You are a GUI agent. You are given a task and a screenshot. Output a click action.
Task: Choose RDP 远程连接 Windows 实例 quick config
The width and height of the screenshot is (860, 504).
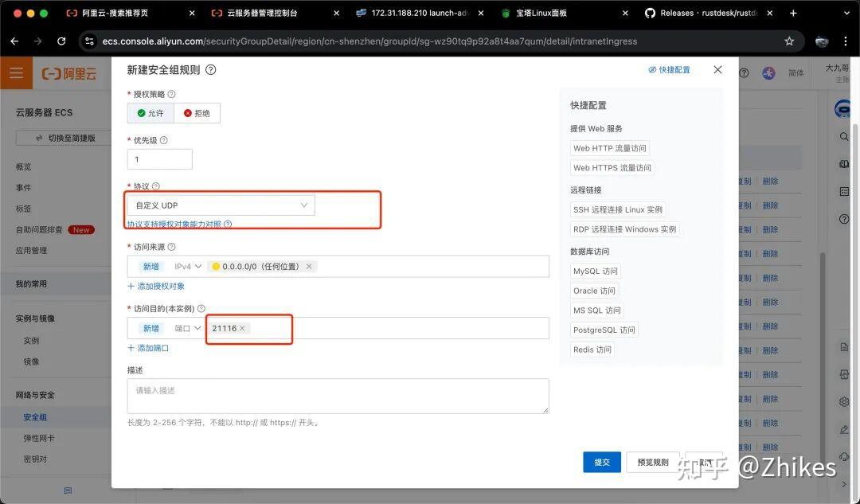(x=625, y=229)
